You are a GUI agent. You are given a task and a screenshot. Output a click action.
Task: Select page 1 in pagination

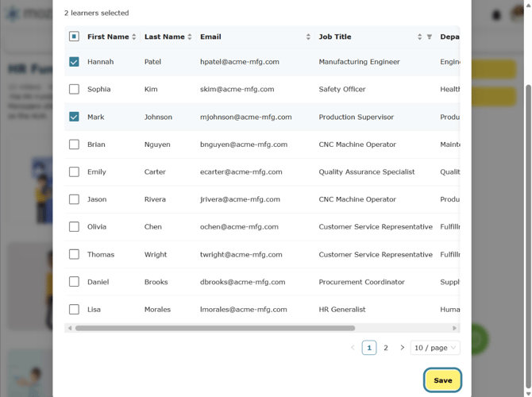[369, 348]
